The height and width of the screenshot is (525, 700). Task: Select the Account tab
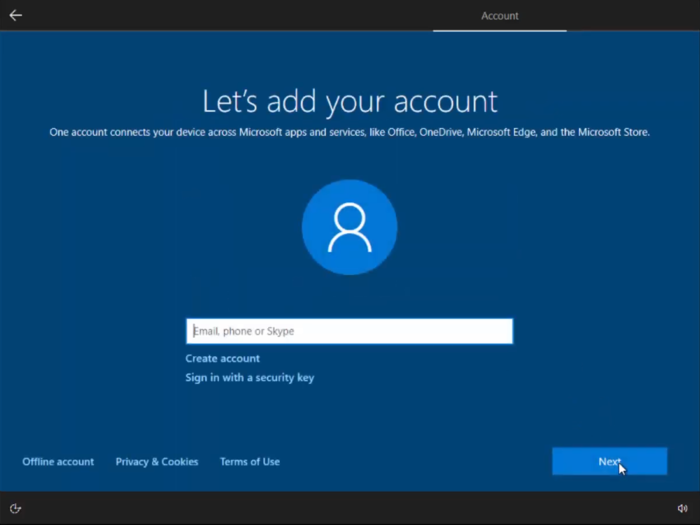tap(500, 16)
